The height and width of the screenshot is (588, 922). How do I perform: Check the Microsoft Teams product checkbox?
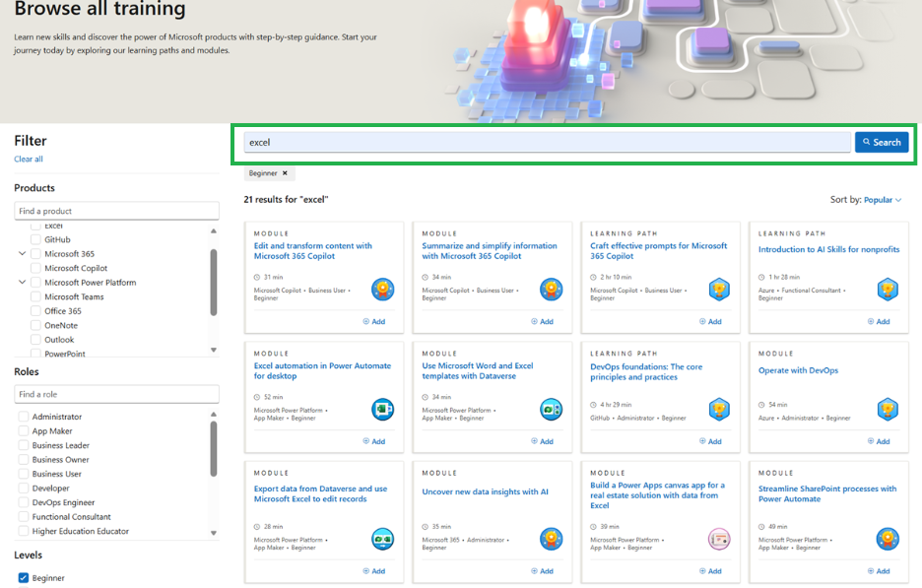[x=35, y=296]
